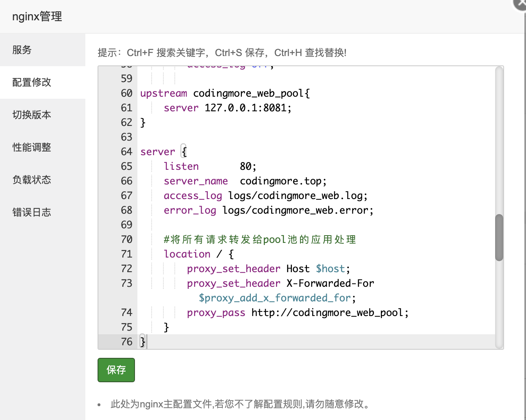Close the nginx管理 dialog
Screen dimensions: 526x420
coord(521,3)
